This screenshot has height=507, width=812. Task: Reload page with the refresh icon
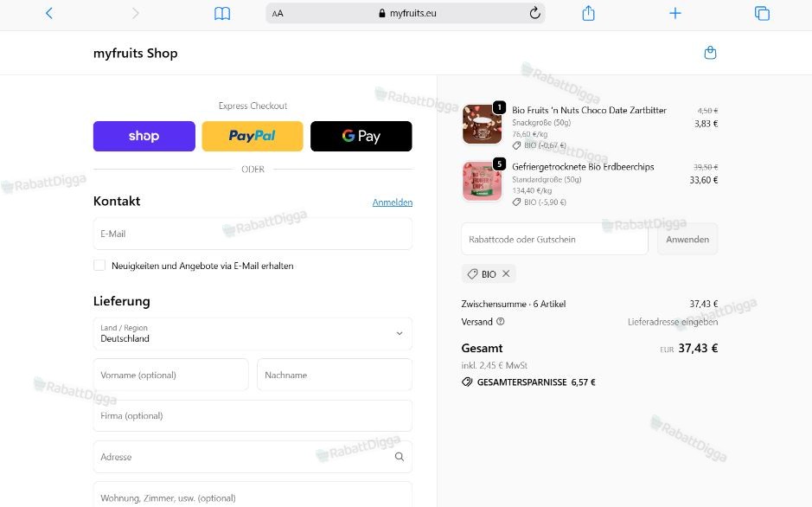(x=534, y=13)
